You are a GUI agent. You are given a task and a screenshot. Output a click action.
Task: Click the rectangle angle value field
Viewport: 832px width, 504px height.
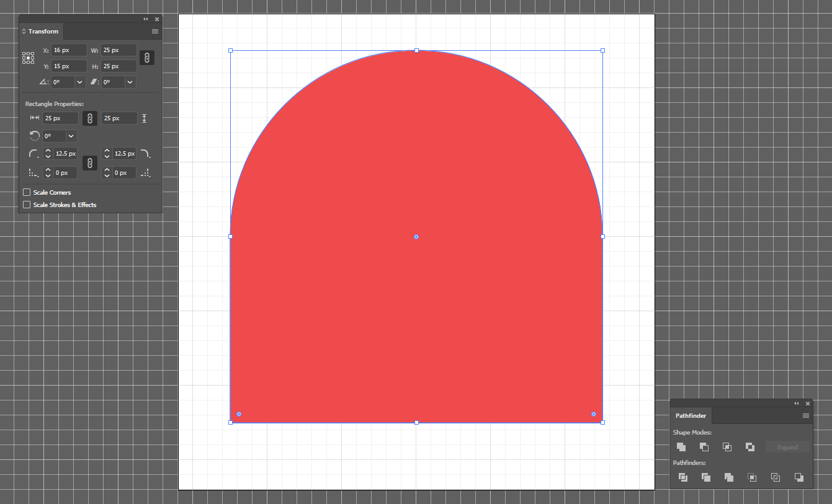click(x=55, y=136)
